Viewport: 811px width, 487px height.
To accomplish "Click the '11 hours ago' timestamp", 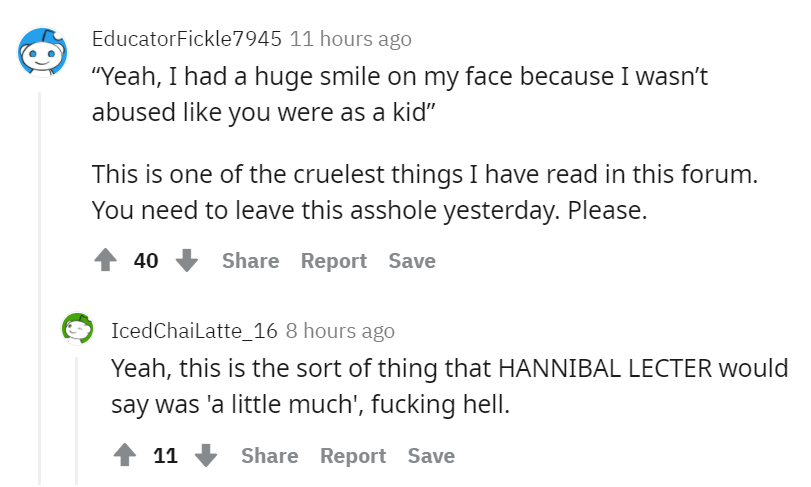I will (x=351, y=39).
